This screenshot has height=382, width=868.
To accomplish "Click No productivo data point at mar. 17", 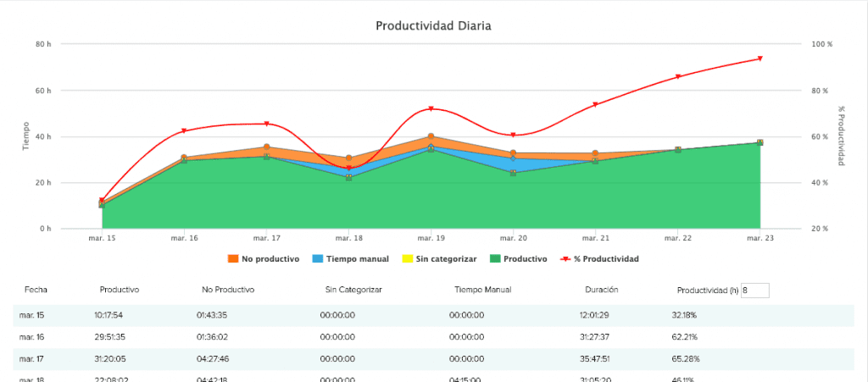I will coord(266,147).
